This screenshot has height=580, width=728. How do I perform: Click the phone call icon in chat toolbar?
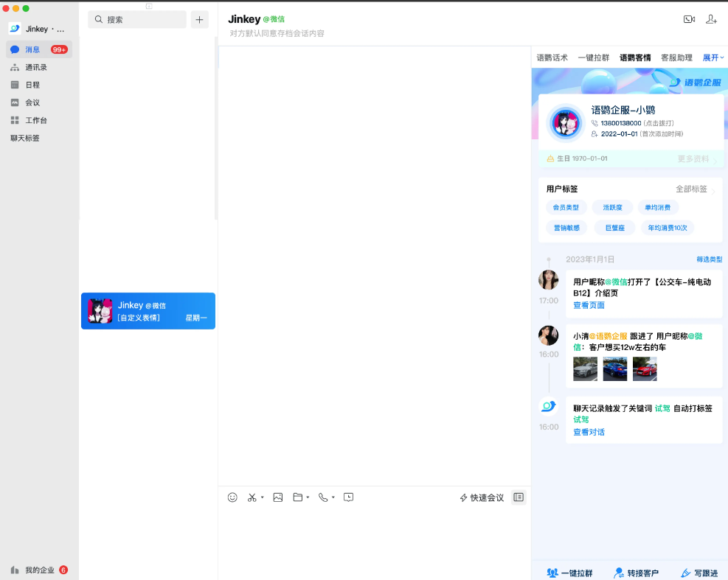[323, 497]
